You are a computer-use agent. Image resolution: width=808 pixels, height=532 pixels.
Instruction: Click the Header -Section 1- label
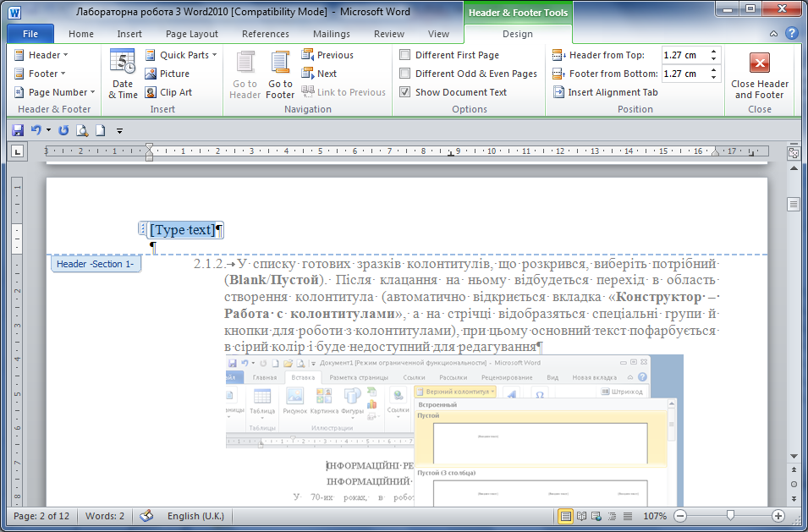(96, 264)
